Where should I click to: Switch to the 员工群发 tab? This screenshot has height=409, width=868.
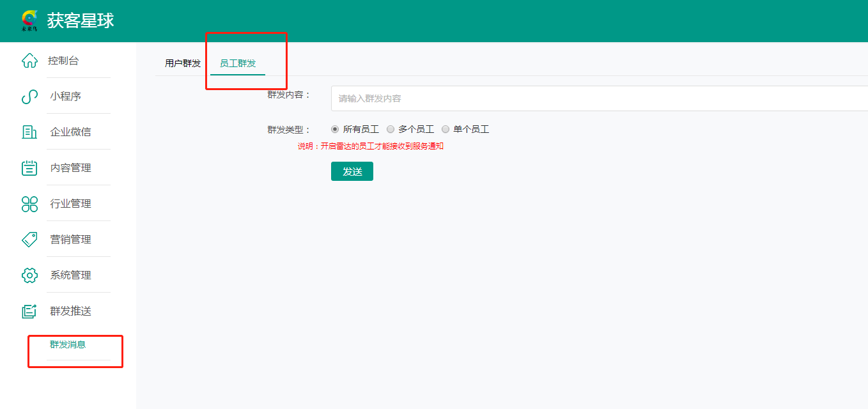pos(238,63)
